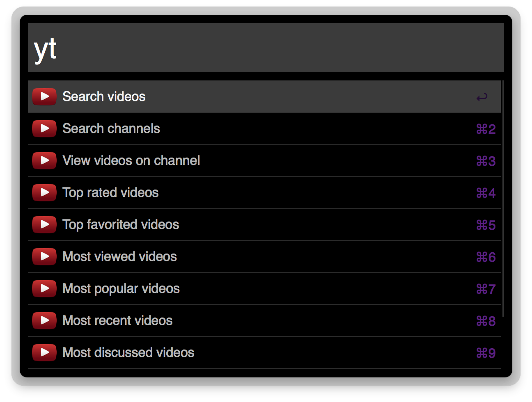The width and height of the screenshot is (532, 402).
Task: Click the results list scrollbar
Action: (503, 199)
